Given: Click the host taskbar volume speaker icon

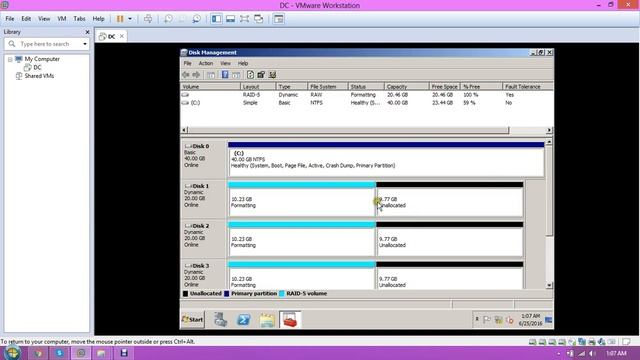Looking at the screenshot, I should (x=592, y=353).
